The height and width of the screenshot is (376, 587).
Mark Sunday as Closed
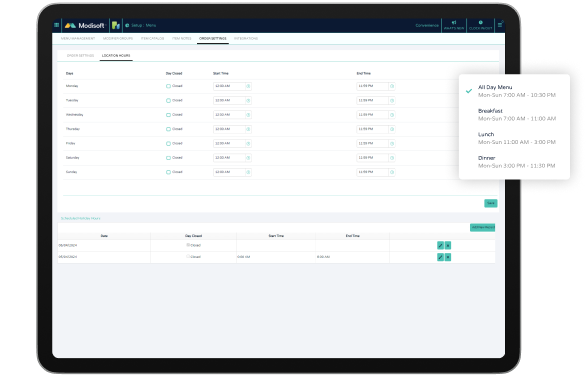pyautogui.click(x=168, y=172)
